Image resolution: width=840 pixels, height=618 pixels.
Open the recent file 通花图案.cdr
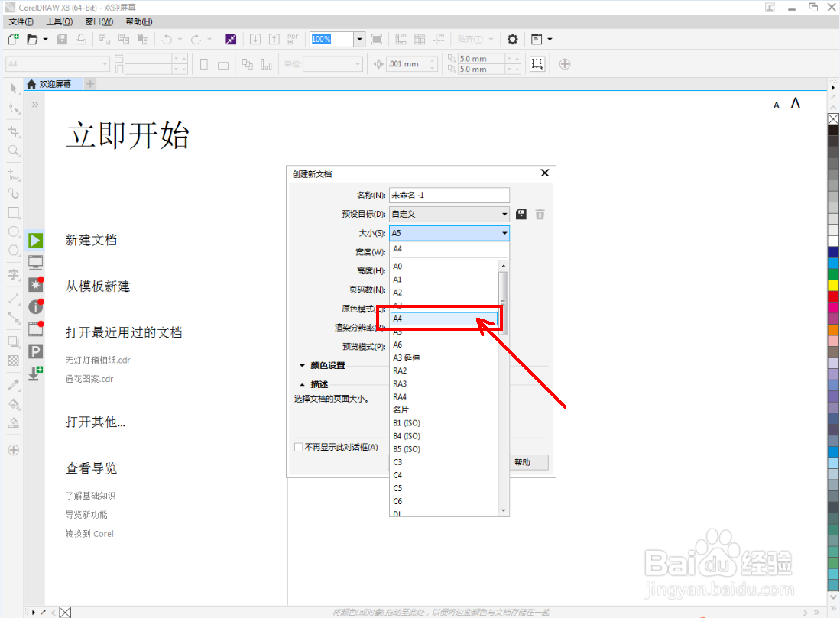click(89, 379)
